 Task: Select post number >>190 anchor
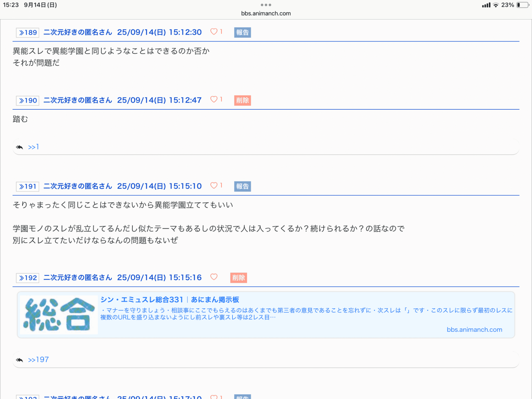(28, 101)
